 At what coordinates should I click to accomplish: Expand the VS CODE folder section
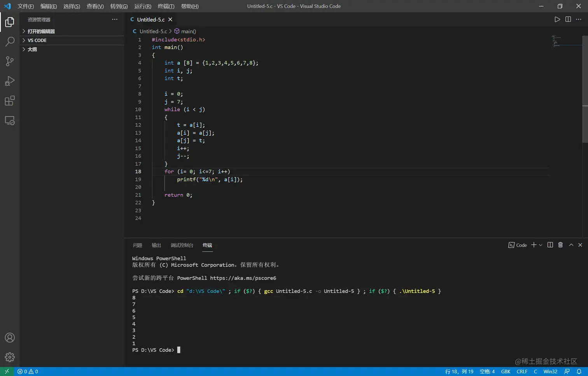(37, 40)
